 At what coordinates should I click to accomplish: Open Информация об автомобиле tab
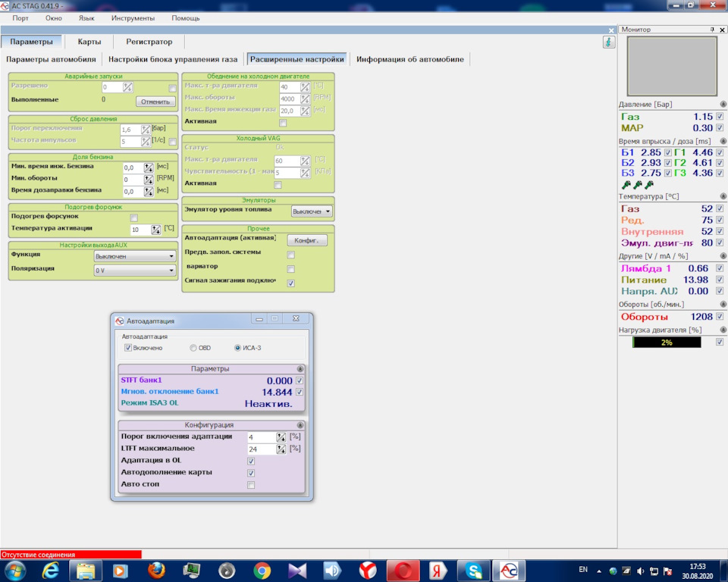point(410,59)
